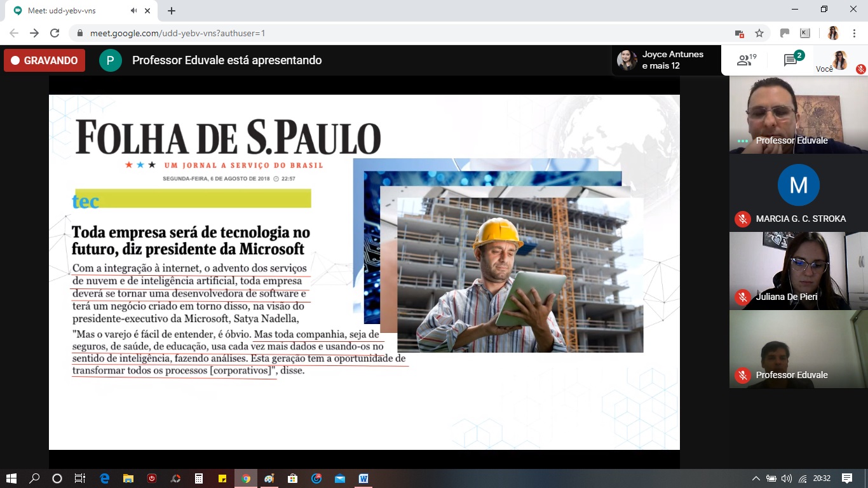Open a new browser tab
Image resolution: width=868 pixels, height=488 pixels.
[172, 11]
